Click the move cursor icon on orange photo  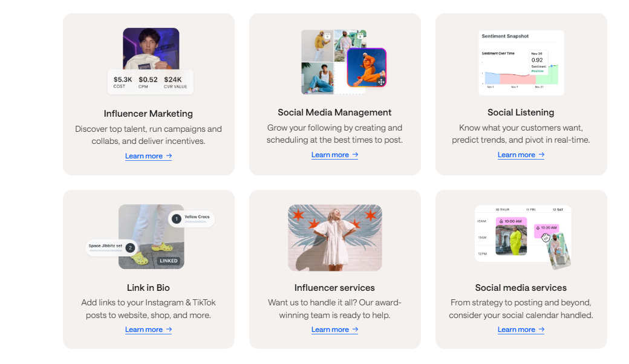tap(380, 81)
